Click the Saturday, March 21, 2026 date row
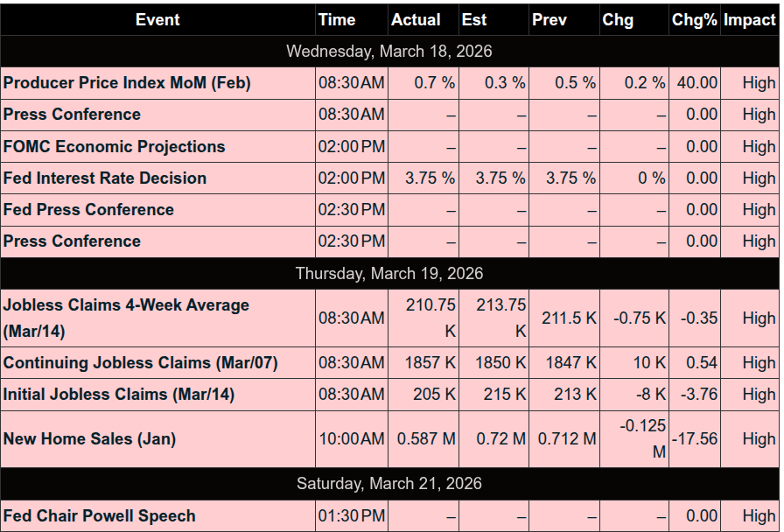The width and height of the screenshot is (784, 532). pos(389,483)
